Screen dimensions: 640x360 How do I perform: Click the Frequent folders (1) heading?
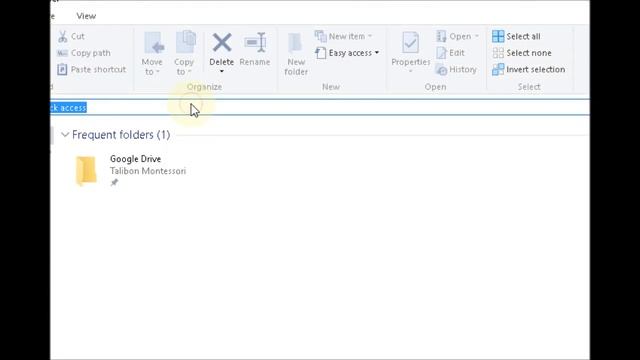(x=121, y=135)
